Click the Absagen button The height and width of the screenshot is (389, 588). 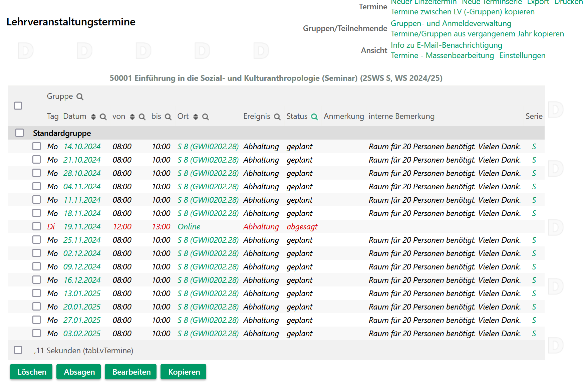click(79, 372)
